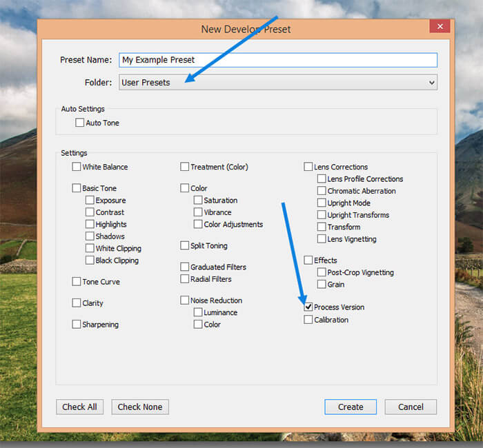Viewport: 483px width, 448px height.
Task: Enable the Auto Tone checkbox
Action: point(79,123)
